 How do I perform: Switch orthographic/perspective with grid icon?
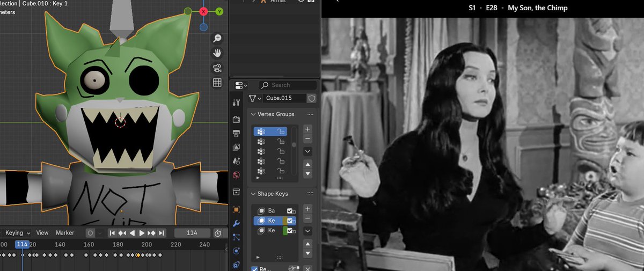pyautogui.click(x=217, y=82)
